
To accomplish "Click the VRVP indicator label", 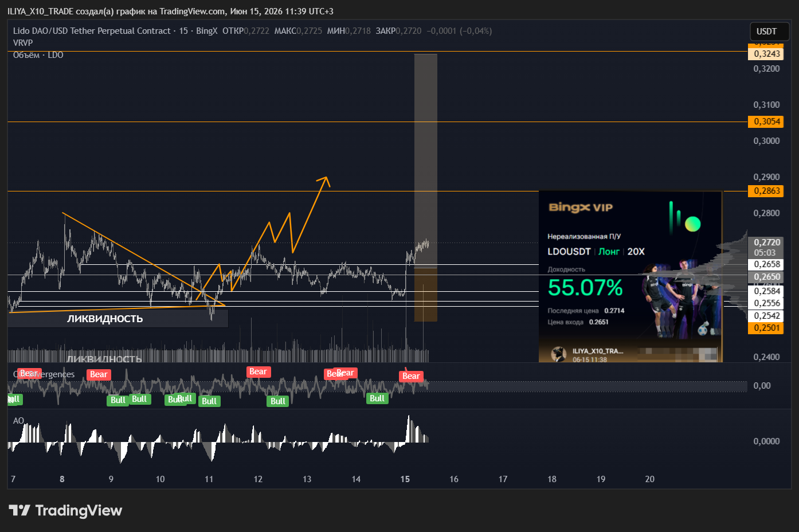I will (23, 43).
